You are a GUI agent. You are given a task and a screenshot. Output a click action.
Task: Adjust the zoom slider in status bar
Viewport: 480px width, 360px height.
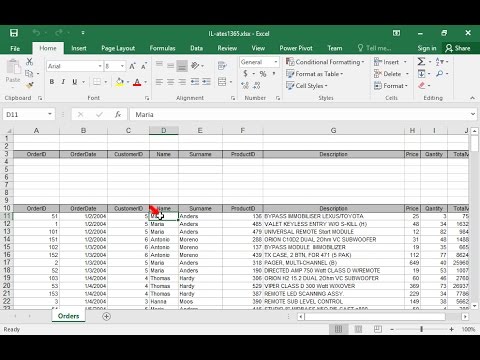pyautogui.click(x=421, y=329)
